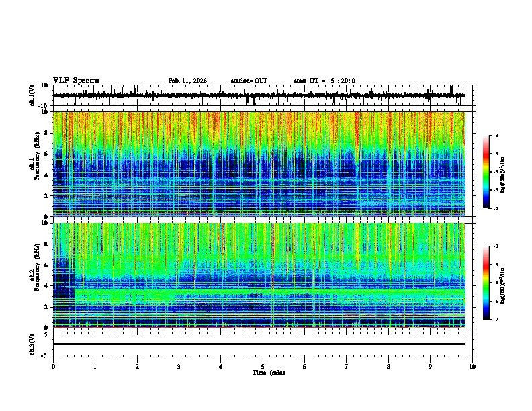This screenshot has width=532, height=411.
Task: Click time axis tick label "7"
Action: [347, 367]
